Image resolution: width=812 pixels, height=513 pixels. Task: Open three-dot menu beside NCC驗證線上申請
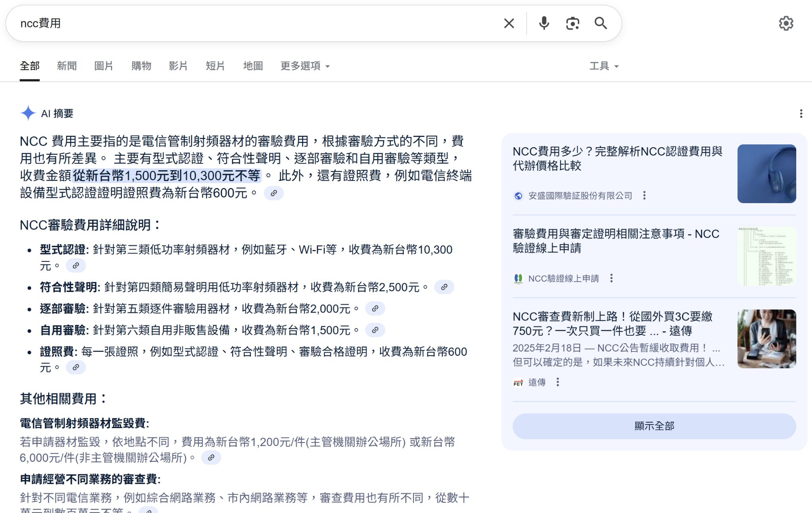[x=611, y=278]
